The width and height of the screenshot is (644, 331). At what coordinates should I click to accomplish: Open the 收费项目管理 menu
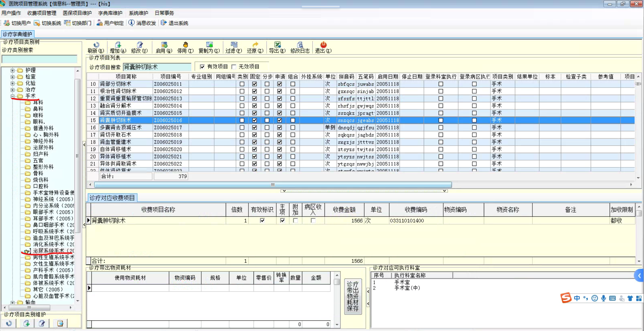[42, 13]
